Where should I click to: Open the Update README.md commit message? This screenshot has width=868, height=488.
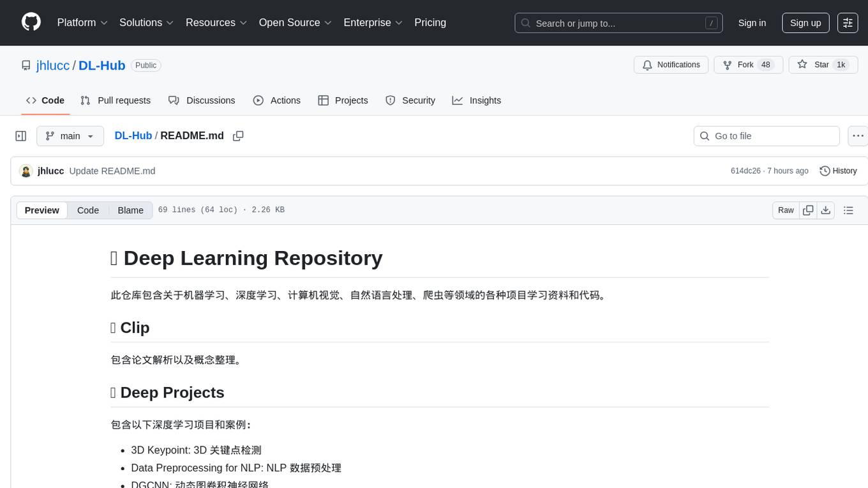(x=112, y=171)
